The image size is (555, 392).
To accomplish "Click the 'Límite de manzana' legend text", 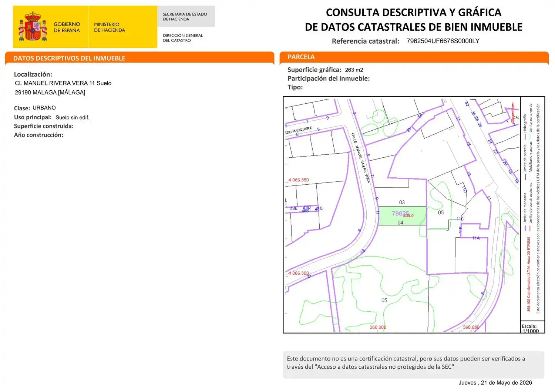I will [525, 208].
